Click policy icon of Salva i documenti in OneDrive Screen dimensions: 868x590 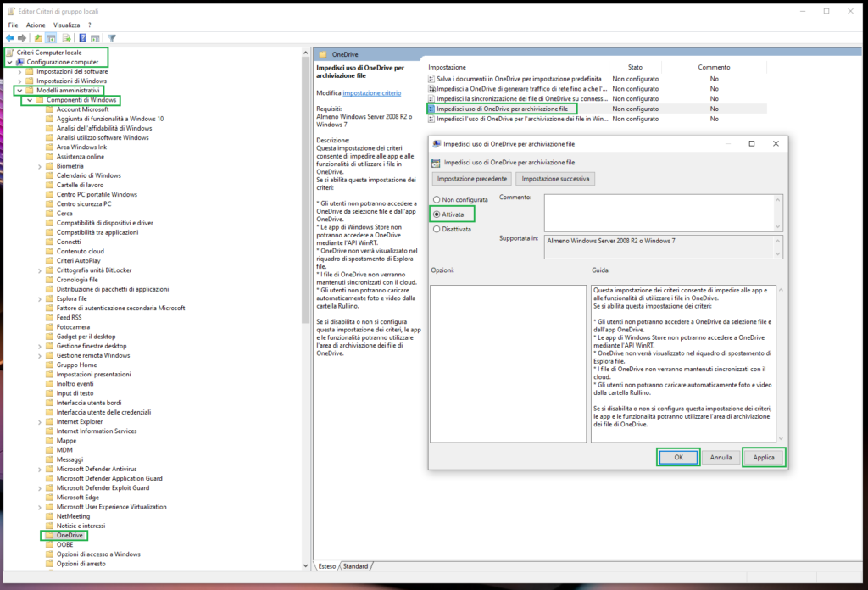click(431, 79)
